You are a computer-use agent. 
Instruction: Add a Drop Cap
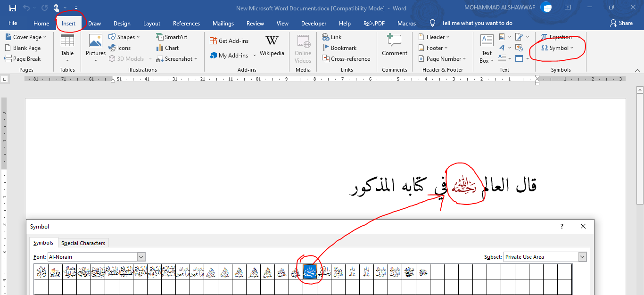pyautogui.click(x=504, y=59)
